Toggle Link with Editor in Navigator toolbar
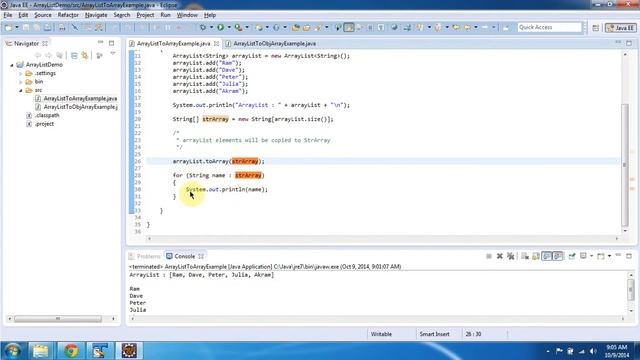Image resolution: width=640 pixels, height=360 pixels. pyautogui.click(x=84, y=56)
